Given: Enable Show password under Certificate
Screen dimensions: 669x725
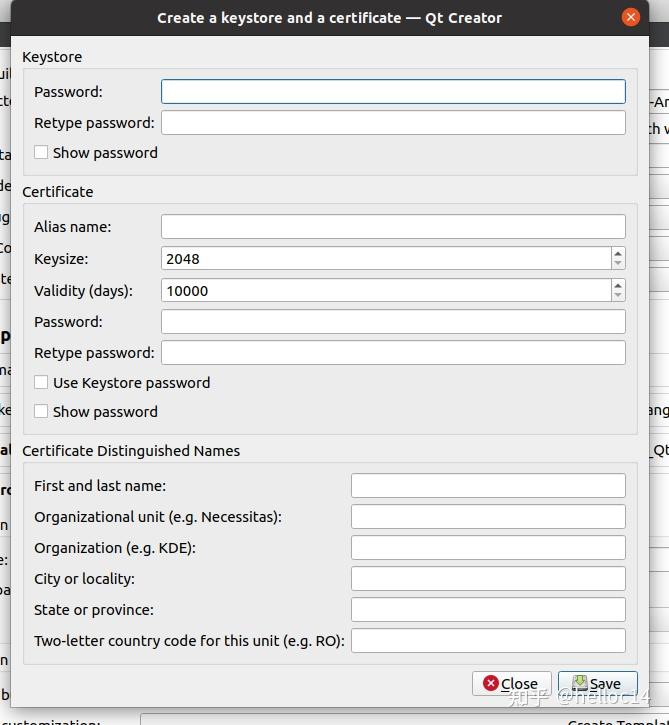Looking at the screenshot, I should coord(41,411).
